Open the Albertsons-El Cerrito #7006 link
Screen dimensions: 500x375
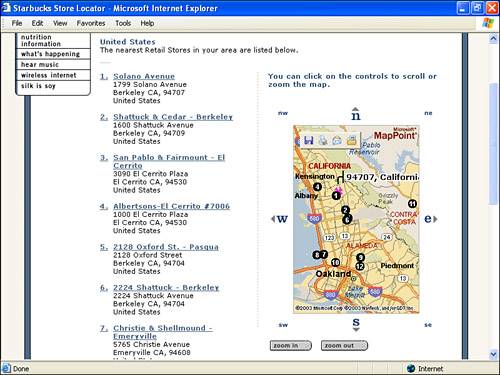click(x=171, y=206)
